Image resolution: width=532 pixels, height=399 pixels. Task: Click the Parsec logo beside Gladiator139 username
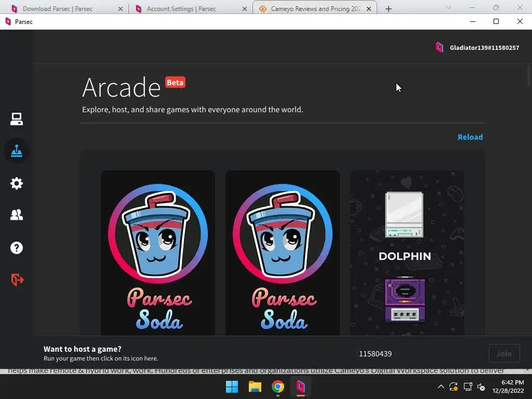point(439,47)
